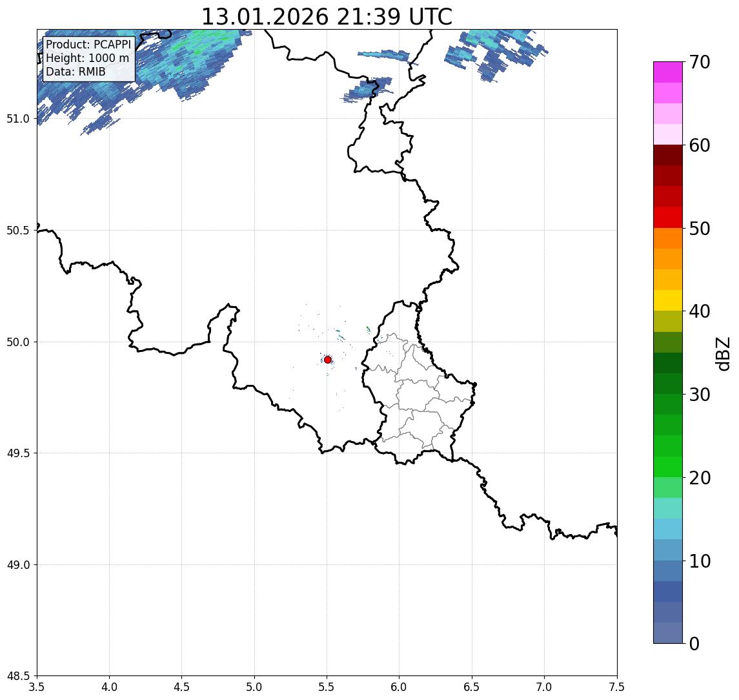The height and width of the screenshot is (700, 739).
Task: Pick the yellow swatch just above 40 dBZ
Action: click(x=668, y=300)
